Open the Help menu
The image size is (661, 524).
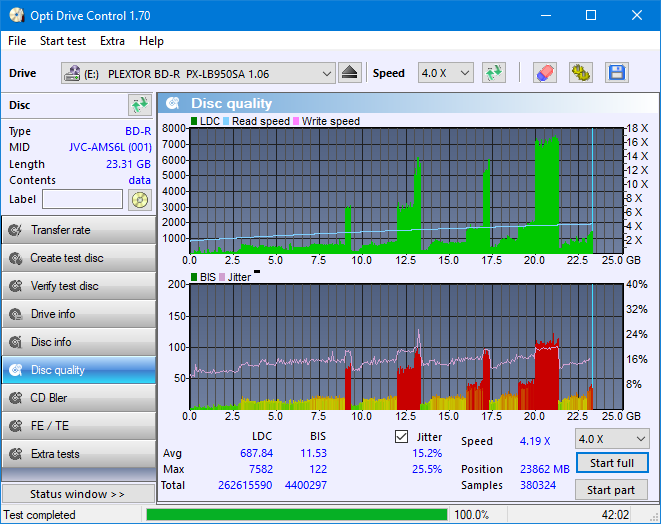[x=151, y=41]
